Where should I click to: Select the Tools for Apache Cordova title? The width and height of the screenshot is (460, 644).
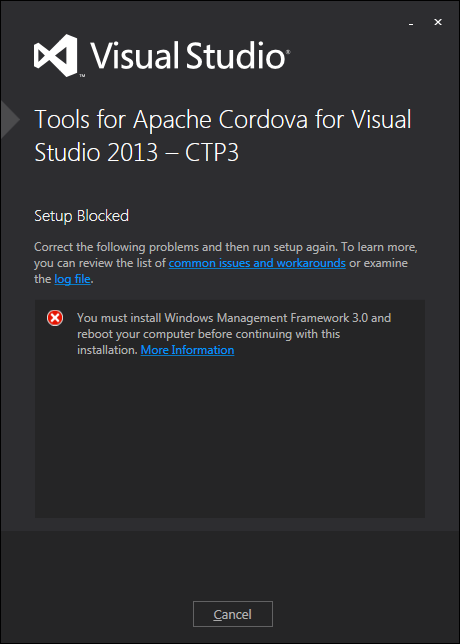(x=223, y=136)
